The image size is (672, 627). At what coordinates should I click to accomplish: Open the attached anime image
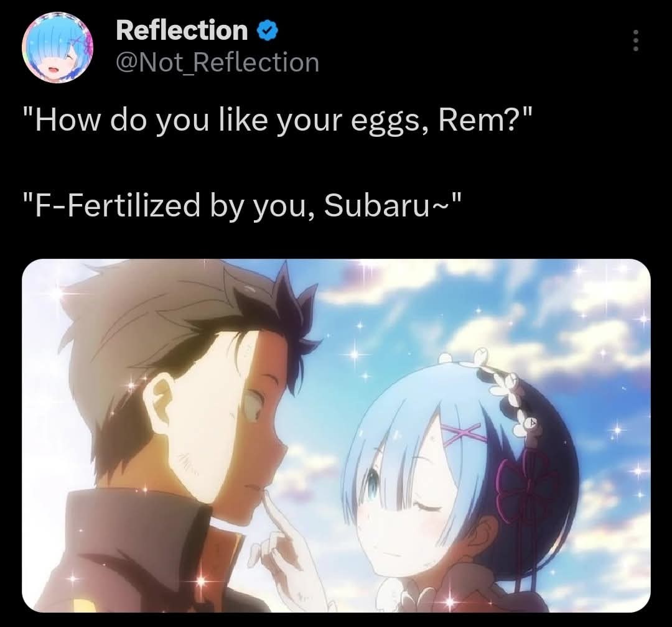[x=336, y=435]
